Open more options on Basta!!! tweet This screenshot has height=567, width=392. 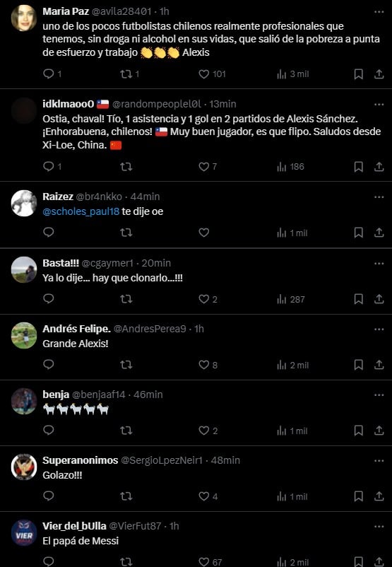tap(379, 264)
